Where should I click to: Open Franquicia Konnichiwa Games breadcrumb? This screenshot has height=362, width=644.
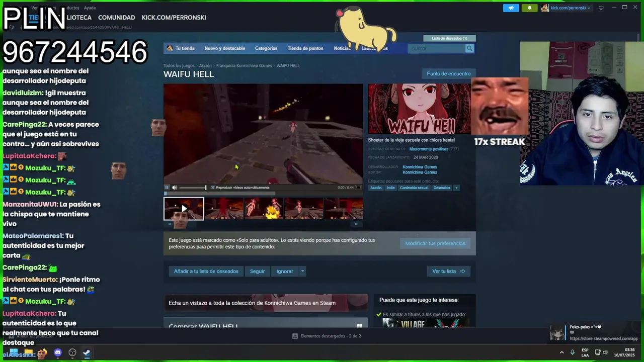(244, 66)
